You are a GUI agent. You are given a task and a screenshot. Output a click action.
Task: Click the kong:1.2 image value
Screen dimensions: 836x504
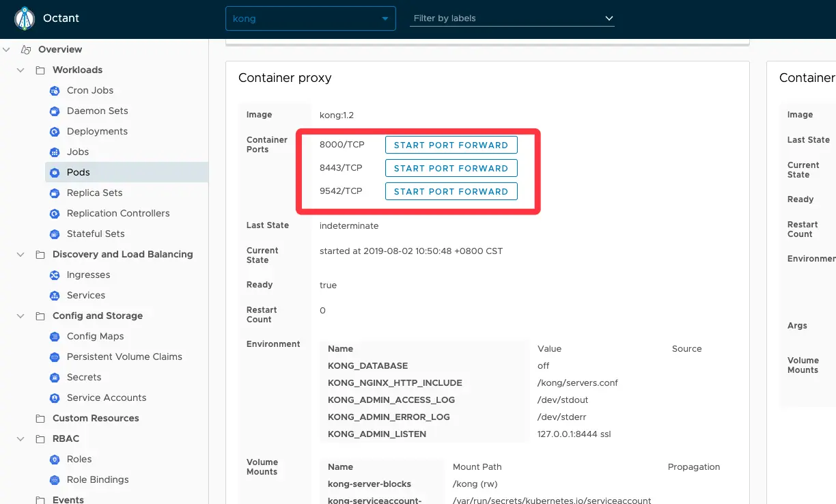337,115
